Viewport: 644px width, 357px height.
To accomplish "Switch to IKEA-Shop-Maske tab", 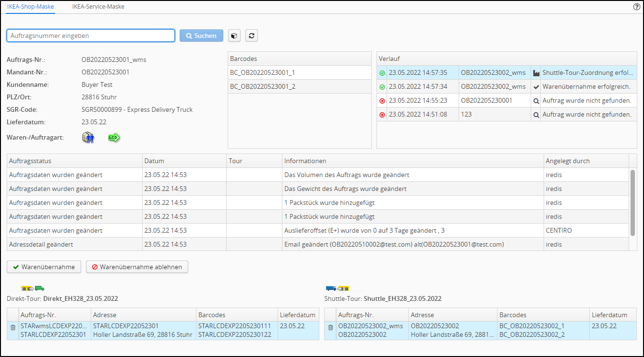I will [x=30, y=7].
